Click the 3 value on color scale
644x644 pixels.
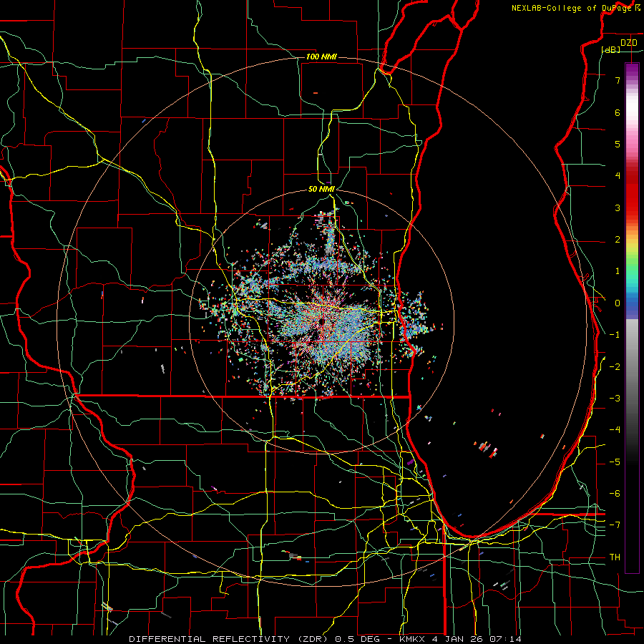pos(618,208)
